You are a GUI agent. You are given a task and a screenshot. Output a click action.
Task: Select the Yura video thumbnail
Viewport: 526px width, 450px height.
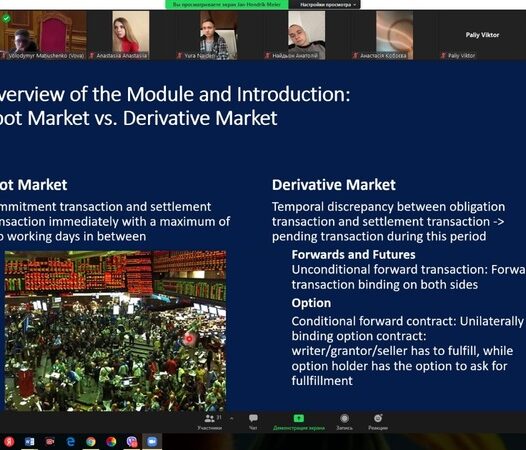point(219,35)
